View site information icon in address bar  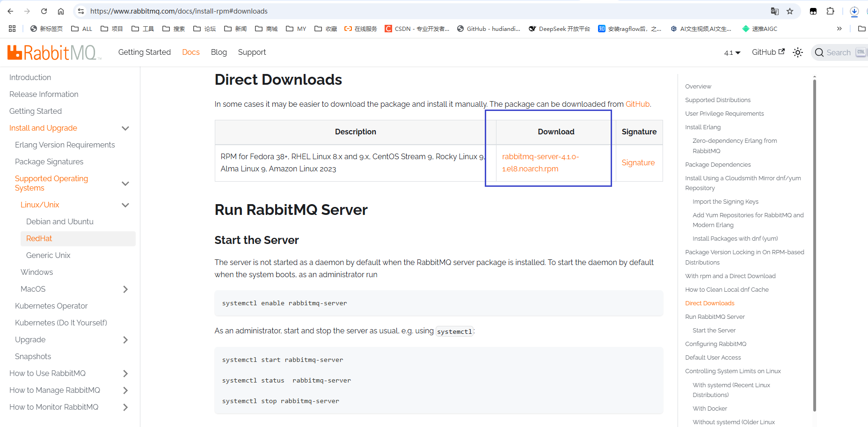[x=81, y=11]
